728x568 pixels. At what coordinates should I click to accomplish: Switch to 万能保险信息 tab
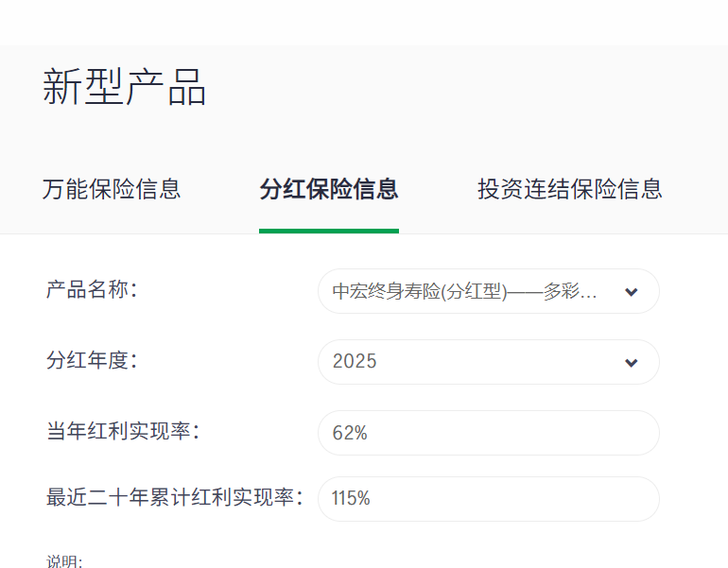coord(112,189)
